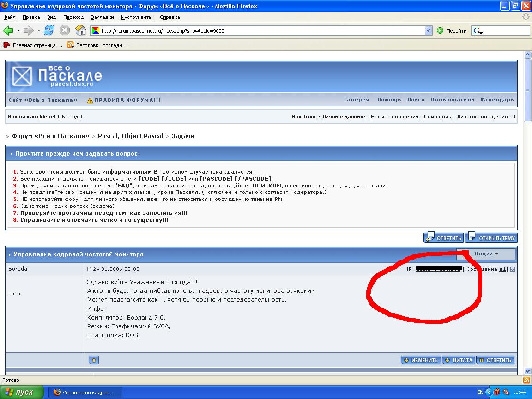
Task: Click the Firefox Back arrow button
Action: [8, 30]
